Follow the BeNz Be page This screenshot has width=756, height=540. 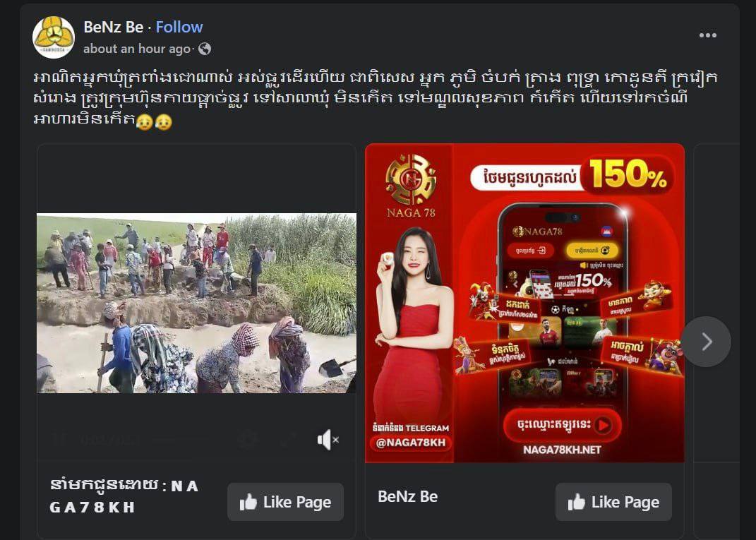pyautogui.click(x=179, y=27)
